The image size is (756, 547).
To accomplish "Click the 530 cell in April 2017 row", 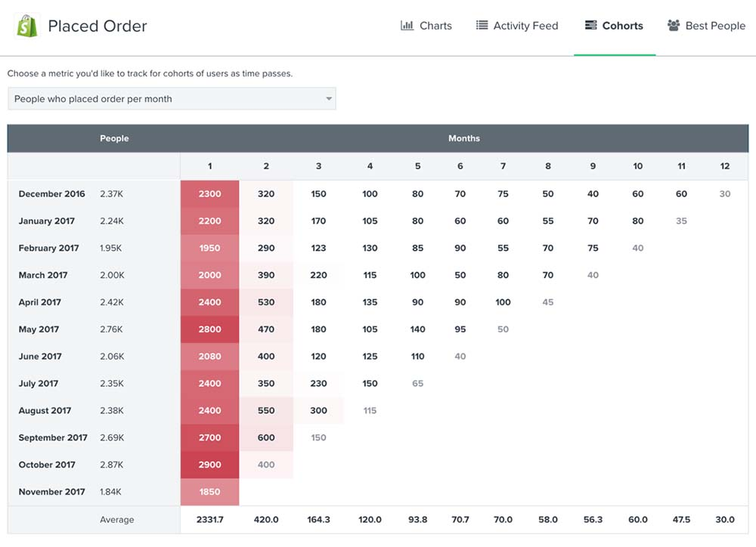I will click(x=266, y=302).
